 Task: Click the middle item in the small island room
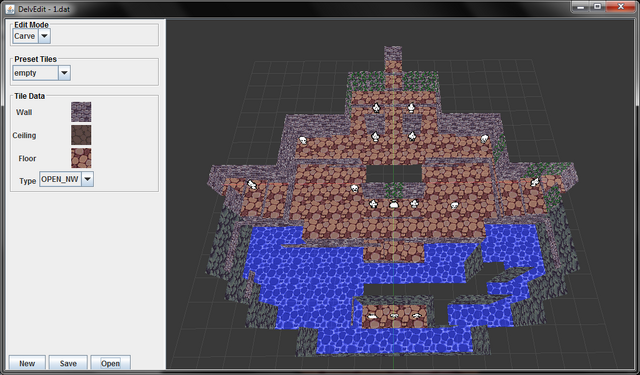[394, 316]
